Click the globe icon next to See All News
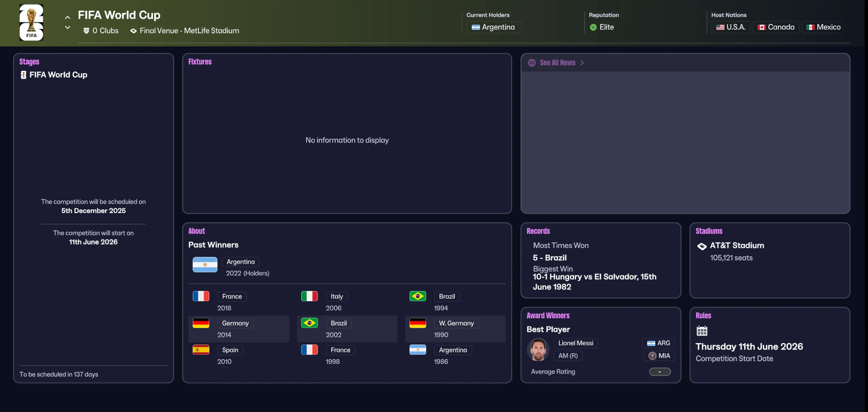This screenshot has width=868, height=412. [x=532, y=63]
